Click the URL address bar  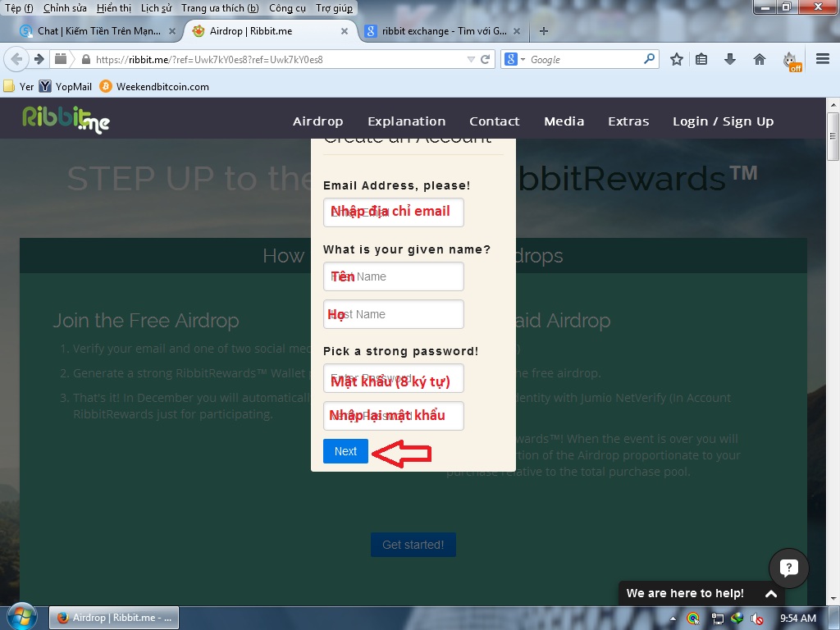click(279, 59)
